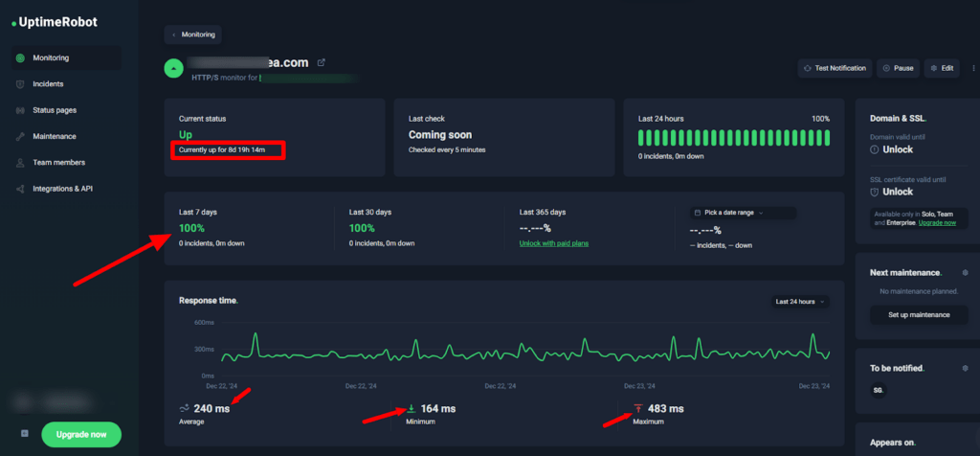This screenshot has height=456, width=980.
Task: Click the Incidents shield icon in the sidebar
Action: (20, 84)
